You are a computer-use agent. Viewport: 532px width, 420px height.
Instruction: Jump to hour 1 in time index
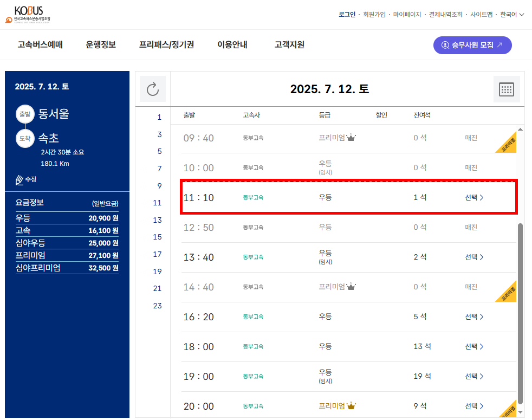pos(159,118)
